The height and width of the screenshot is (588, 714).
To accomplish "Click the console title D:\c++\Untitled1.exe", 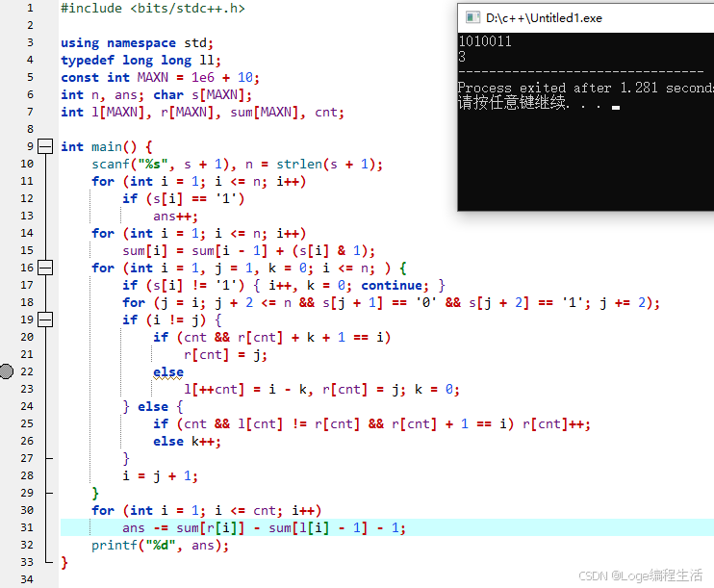I will pos(544,18).
